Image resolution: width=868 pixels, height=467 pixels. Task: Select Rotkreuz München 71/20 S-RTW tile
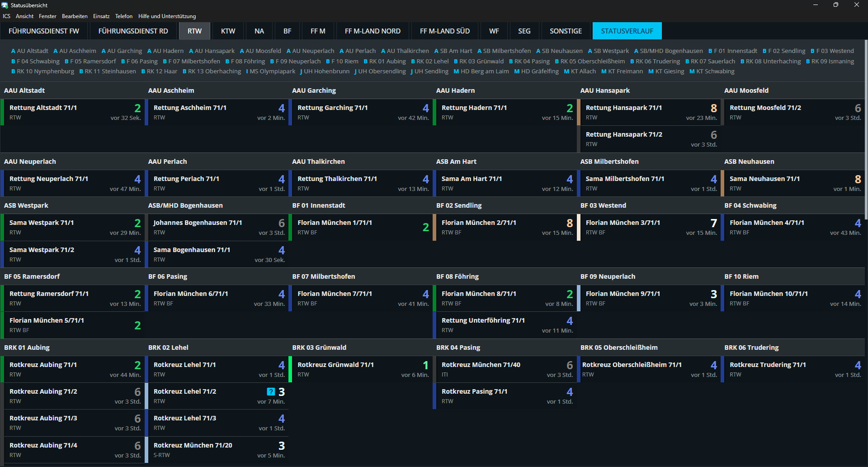(216, 450)
